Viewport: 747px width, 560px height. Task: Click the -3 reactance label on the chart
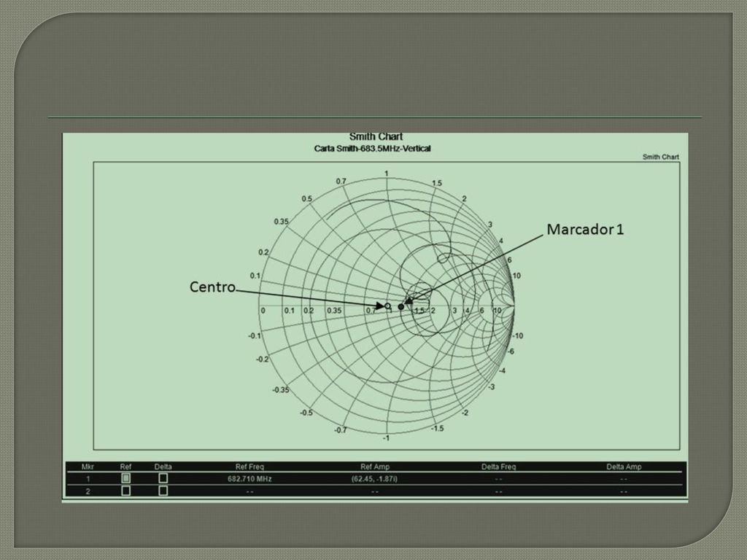click(x=491, y=387)
